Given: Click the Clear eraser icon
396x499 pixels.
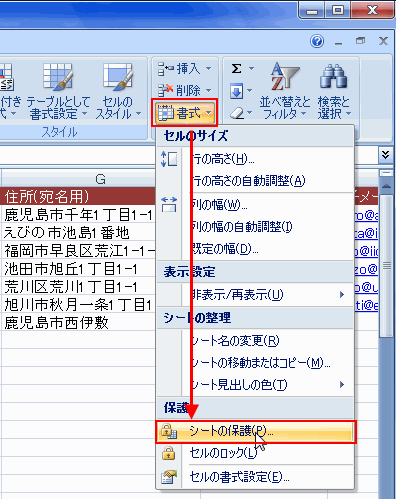Looking at the screenshot, I should [237, 113].
